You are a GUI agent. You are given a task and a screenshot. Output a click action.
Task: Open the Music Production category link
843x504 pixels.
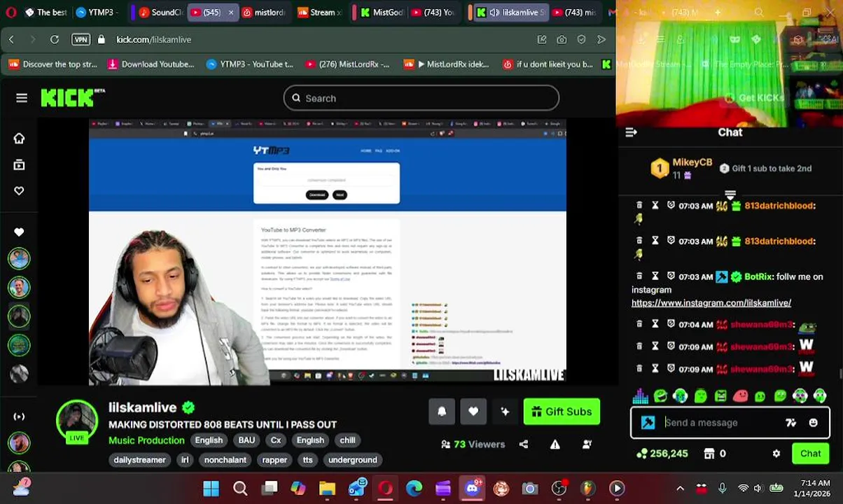point(146,440)
